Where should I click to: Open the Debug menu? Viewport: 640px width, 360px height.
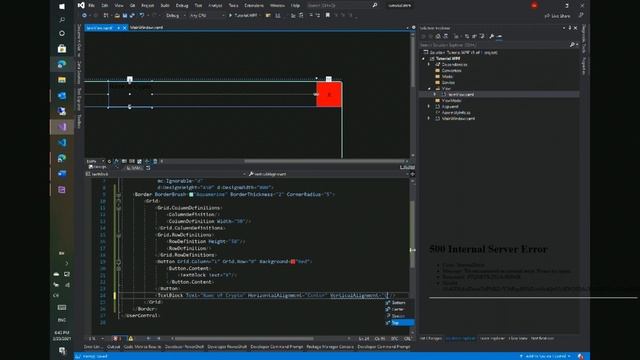182,5
